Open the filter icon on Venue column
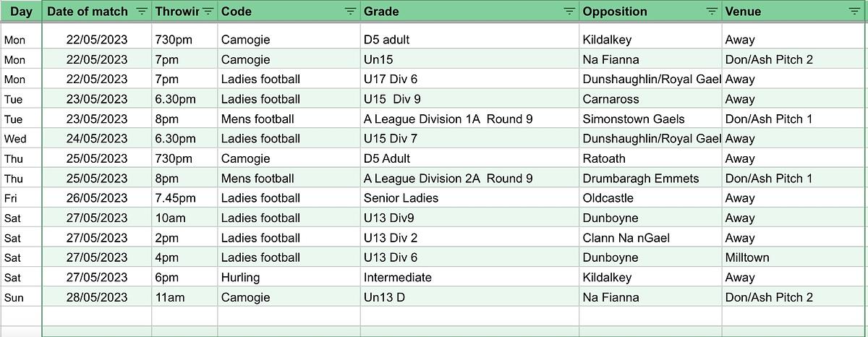 (854, 12)
